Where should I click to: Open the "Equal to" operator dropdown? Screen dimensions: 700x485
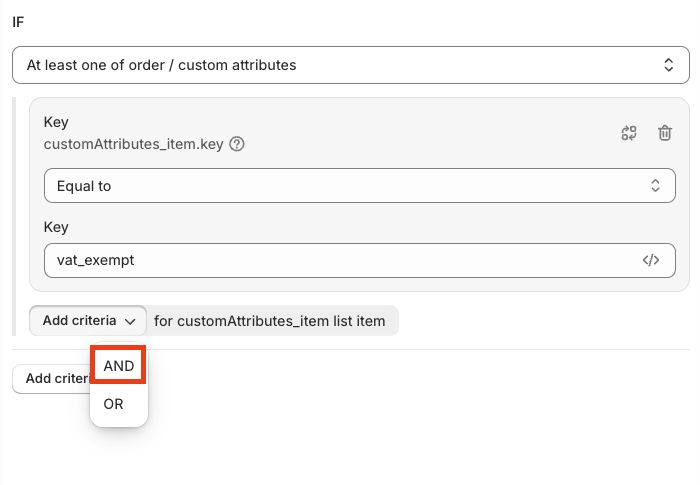point(352,185)
